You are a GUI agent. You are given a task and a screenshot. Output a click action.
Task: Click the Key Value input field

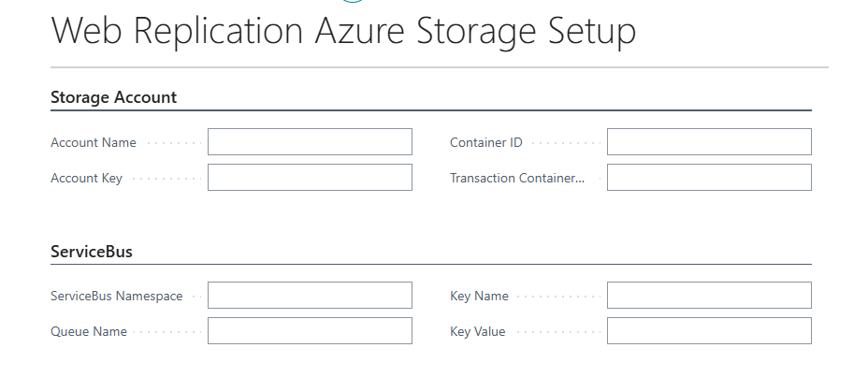coord(709,331)
